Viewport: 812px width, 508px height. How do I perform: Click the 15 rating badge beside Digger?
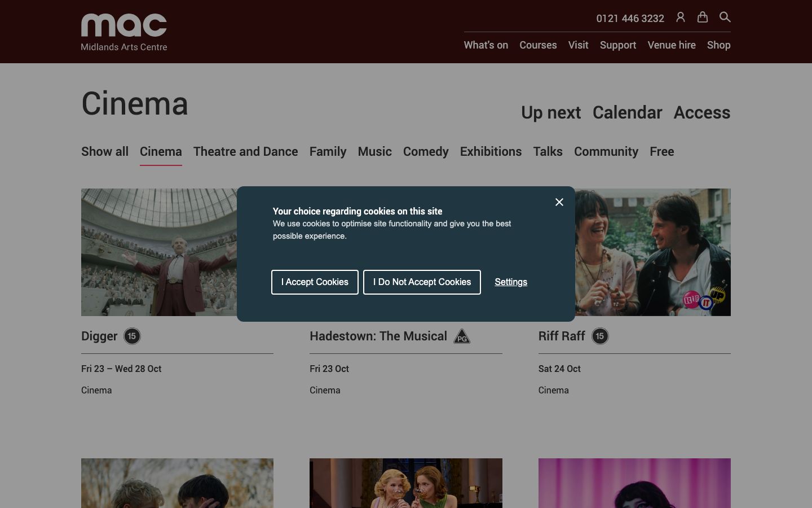(132, 336)
